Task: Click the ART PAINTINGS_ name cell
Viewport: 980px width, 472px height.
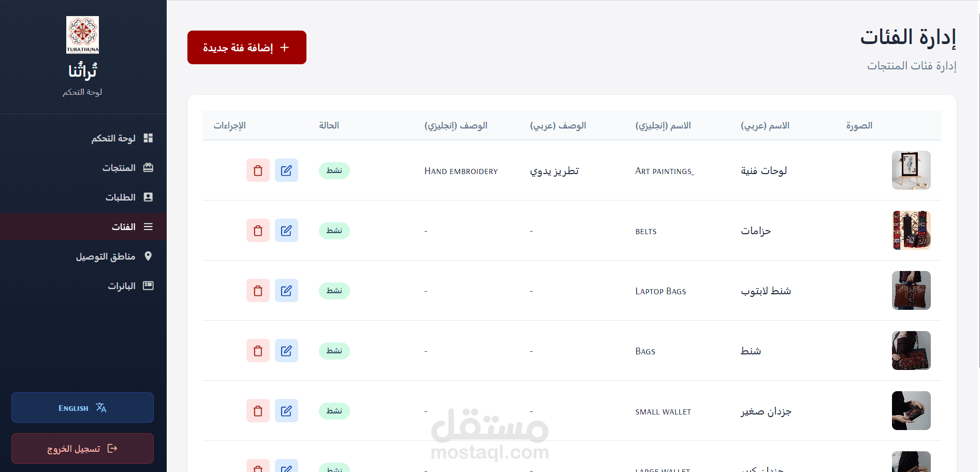Action: (665, 171)
